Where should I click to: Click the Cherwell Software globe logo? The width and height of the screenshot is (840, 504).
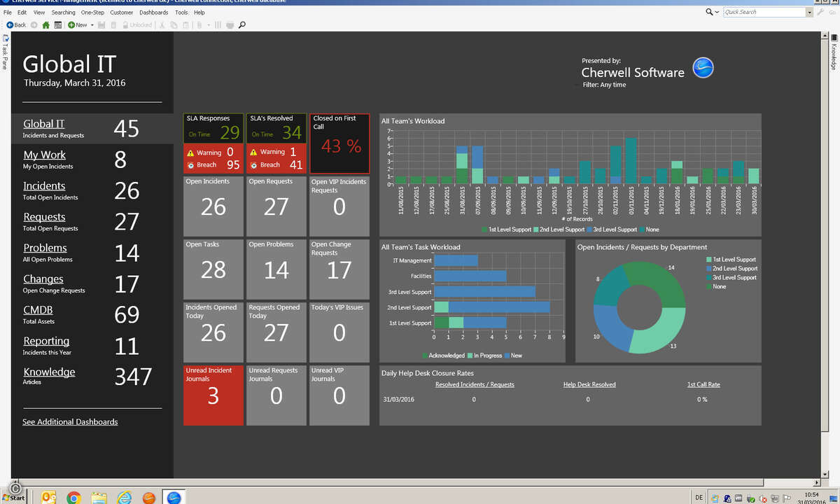point(703,68)
